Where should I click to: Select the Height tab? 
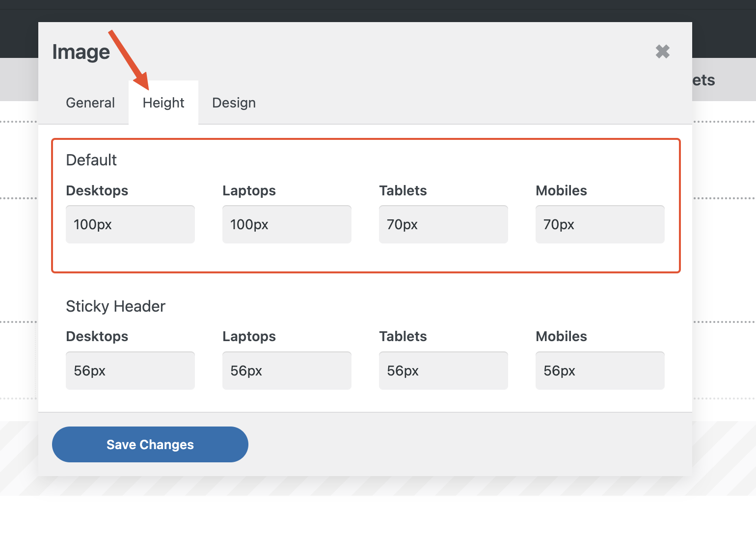(163, 103)
